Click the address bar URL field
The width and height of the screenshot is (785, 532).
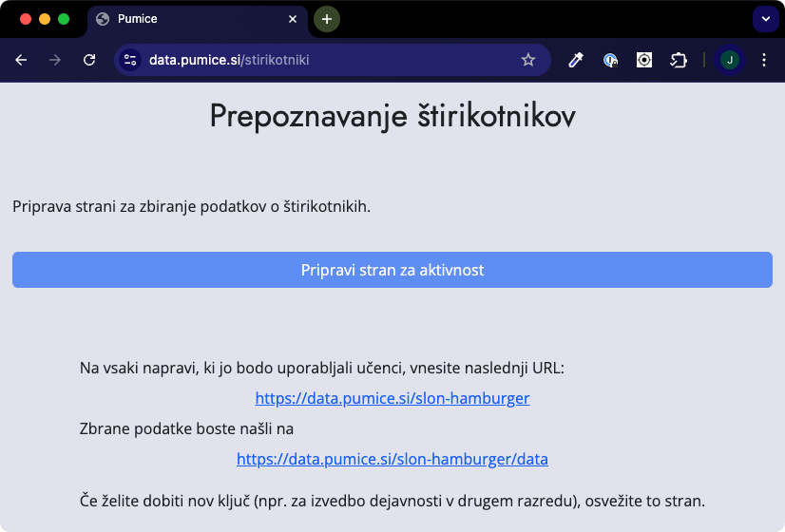click(323, 60)
